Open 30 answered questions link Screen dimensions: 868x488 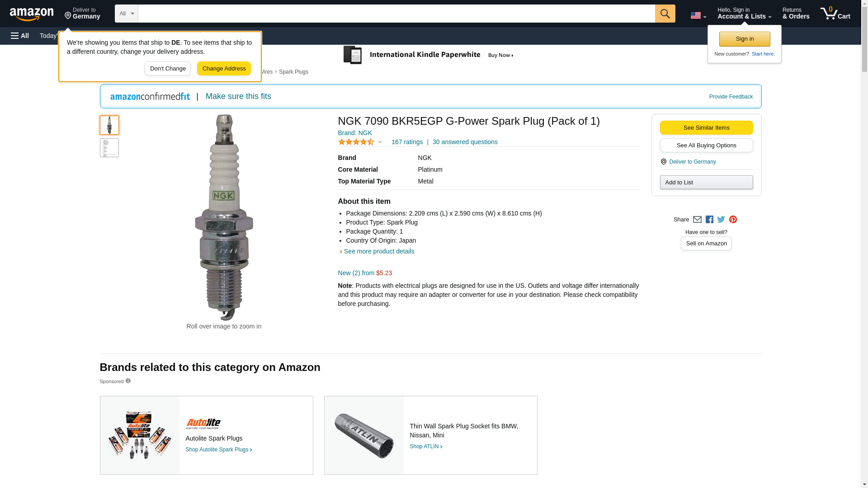465,142
